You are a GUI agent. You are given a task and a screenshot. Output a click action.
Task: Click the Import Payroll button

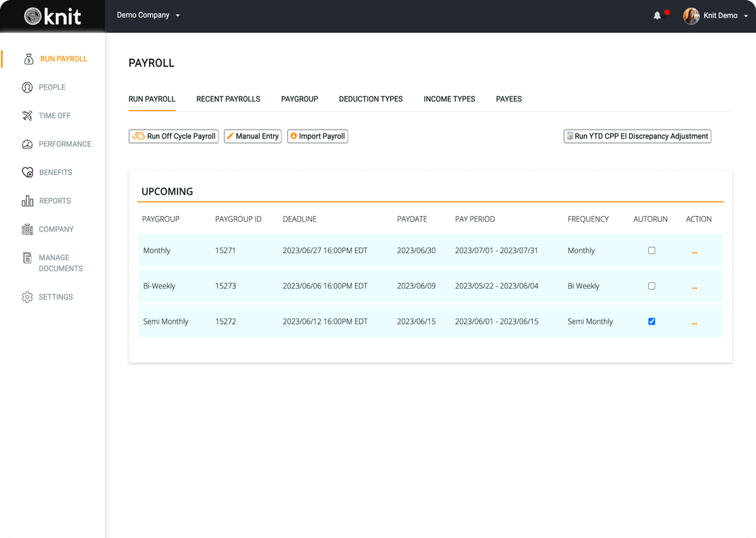click(317, 136)
